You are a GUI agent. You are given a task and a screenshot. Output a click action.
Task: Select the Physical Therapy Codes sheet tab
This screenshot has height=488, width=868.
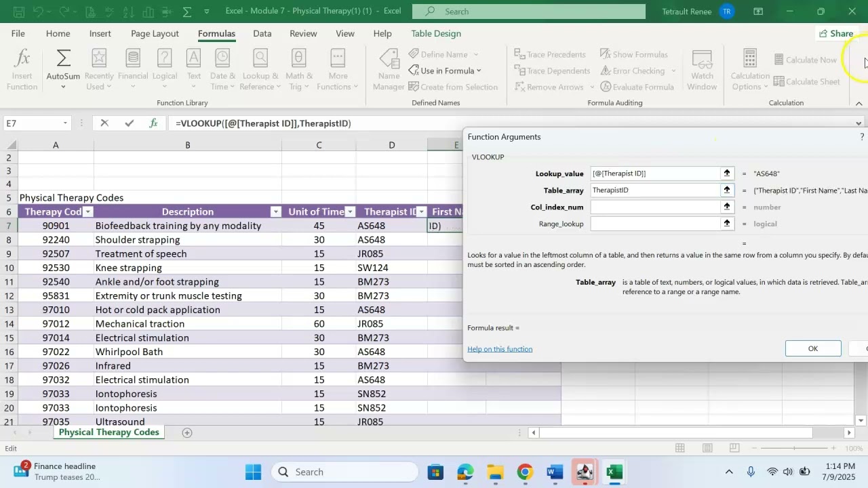click(x=109, y=432)
